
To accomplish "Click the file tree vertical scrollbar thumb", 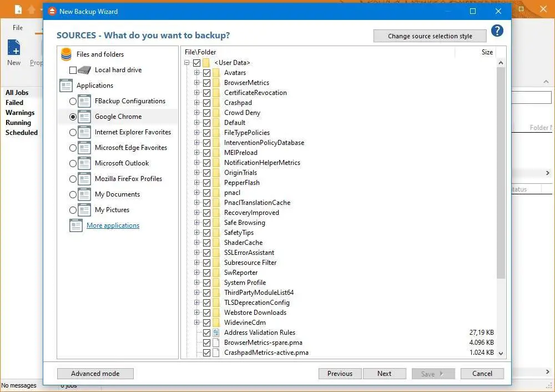I will [501, 173].
